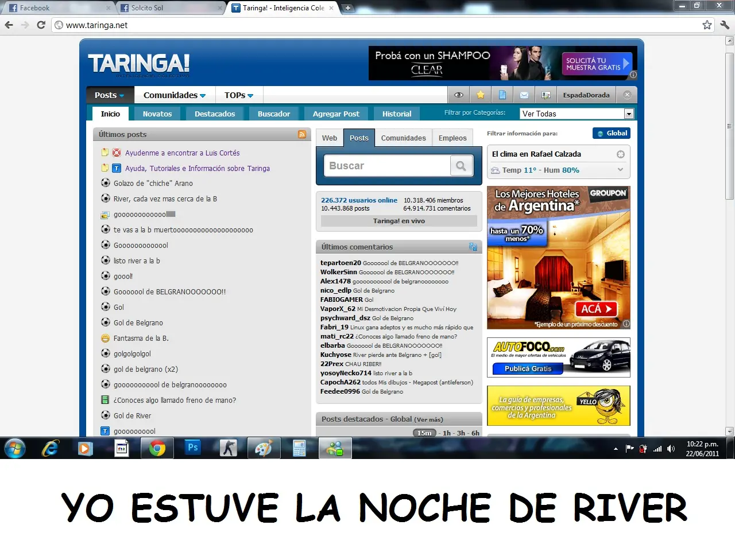Image resolution: width=735 pixels, height=560 pixels.
Task: Select the Web search tab
Action: click(330, 138)
